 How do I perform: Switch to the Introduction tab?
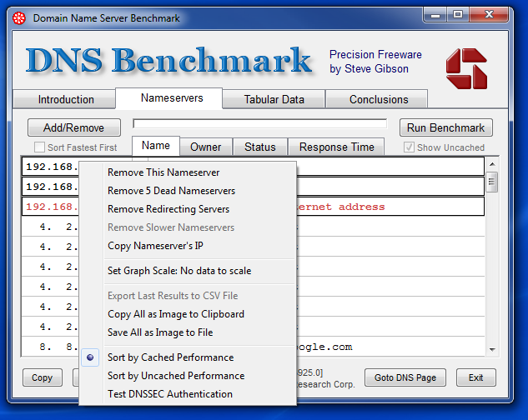(66, 99)
